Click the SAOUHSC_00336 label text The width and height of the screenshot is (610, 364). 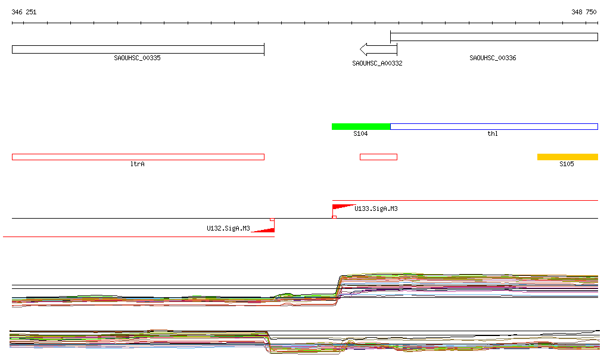pos(493,58)
